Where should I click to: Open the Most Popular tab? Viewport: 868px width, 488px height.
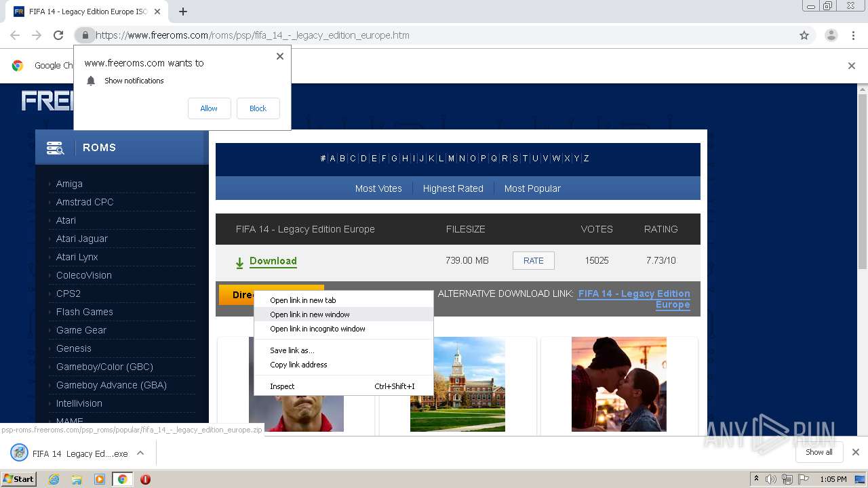coord(532,188)
